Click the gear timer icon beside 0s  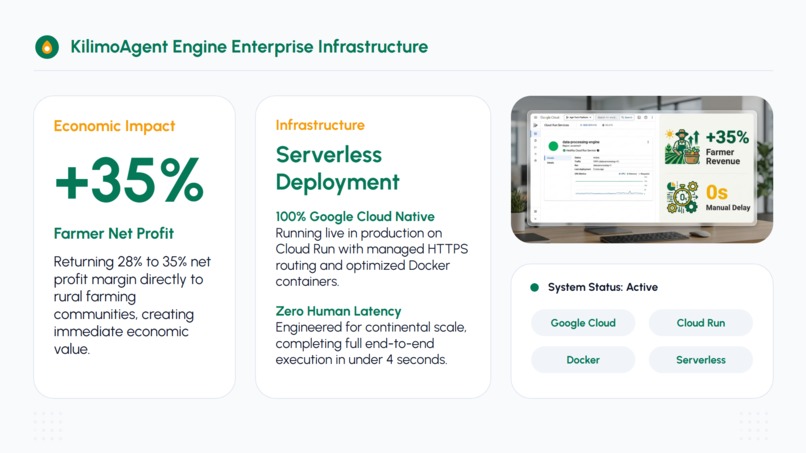pyautogui.click(x=683, y=197)
